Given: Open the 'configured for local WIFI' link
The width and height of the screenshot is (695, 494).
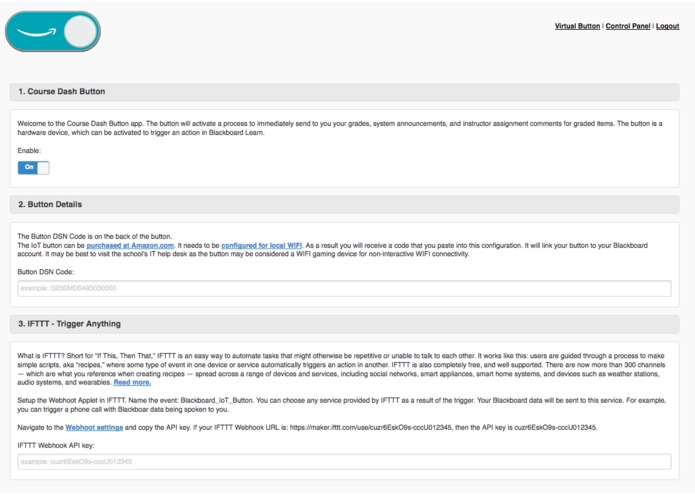Looking at the screenshot, I should click(262, 245).
